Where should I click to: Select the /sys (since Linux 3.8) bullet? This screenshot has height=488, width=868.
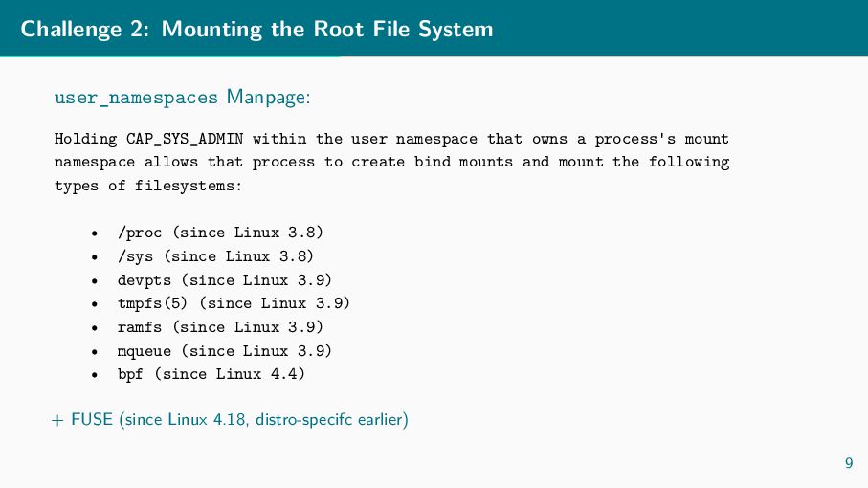(x=215, y=256)
